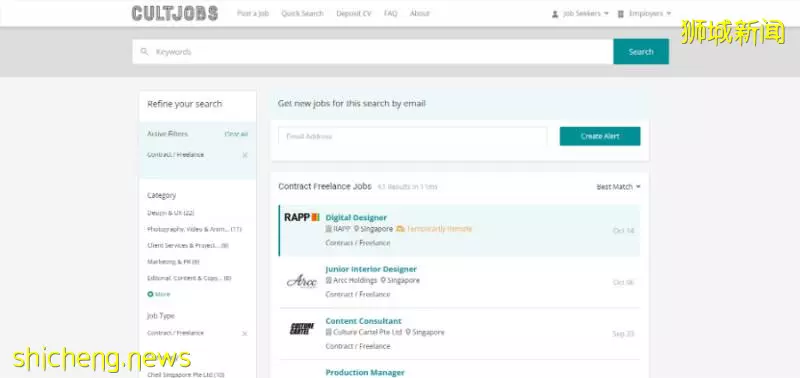Go to Quick Search page
800x378 pixels.
point(302,14)
